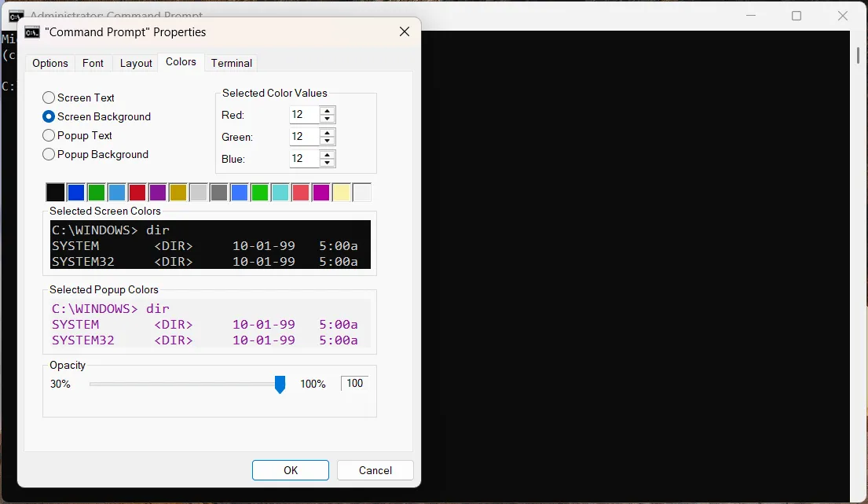Click the opacity value input field
Viewport: 868px width, 504px height.
354,383
